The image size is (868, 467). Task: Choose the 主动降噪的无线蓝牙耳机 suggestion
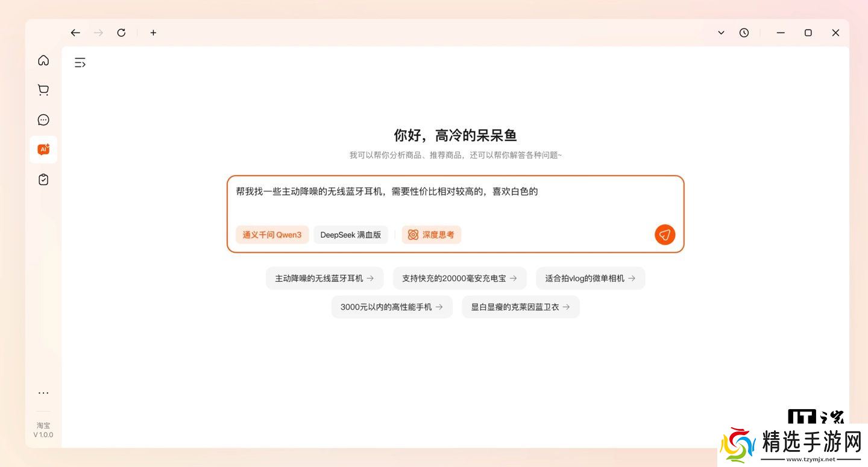(324, 278)
